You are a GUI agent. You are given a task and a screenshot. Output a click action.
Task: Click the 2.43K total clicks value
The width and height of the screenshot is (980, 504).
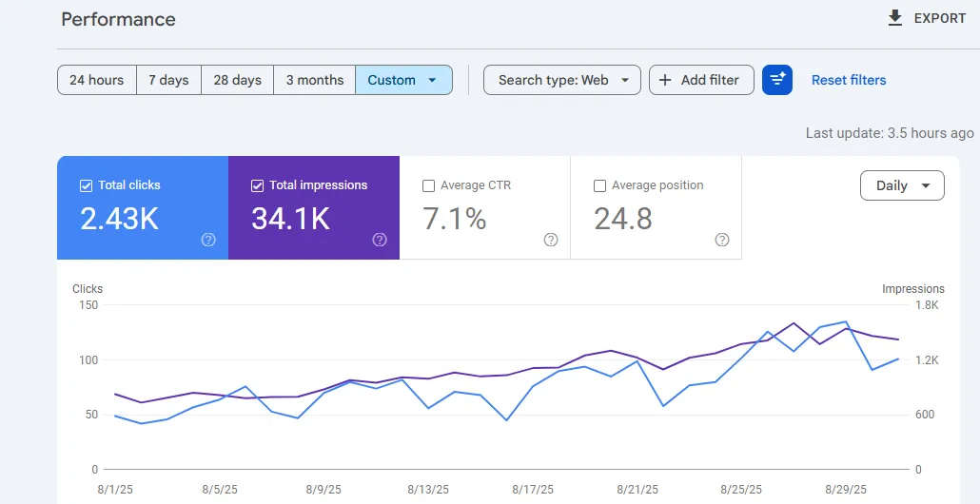pyautogui.click(x=119, y=219)
